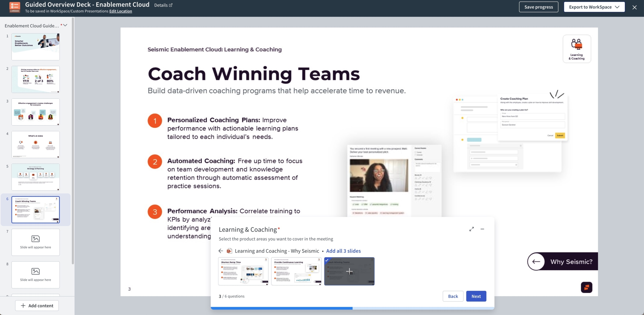
Task: Expand the Enablement Cloud Guide dropdown chevron
Action: point(65,25)
